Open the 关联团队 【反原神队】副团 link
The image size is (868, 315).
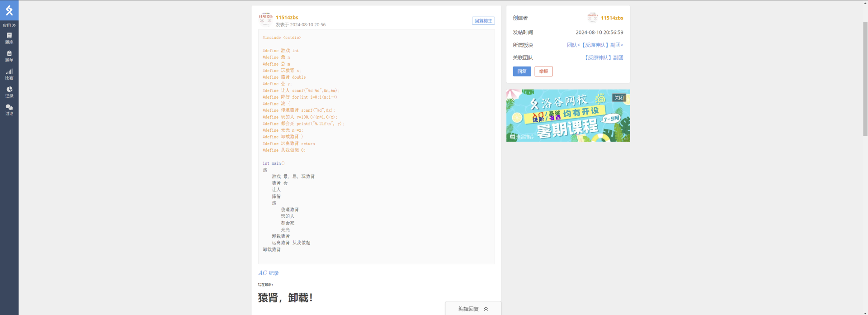tap(603, 58)
